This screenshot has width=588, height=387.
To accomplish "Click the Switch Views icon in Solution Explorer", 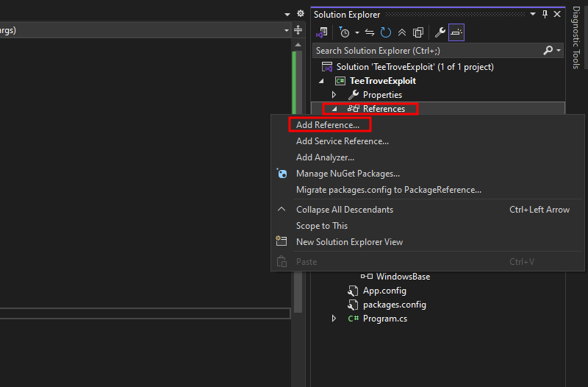I will coord(321,32).
